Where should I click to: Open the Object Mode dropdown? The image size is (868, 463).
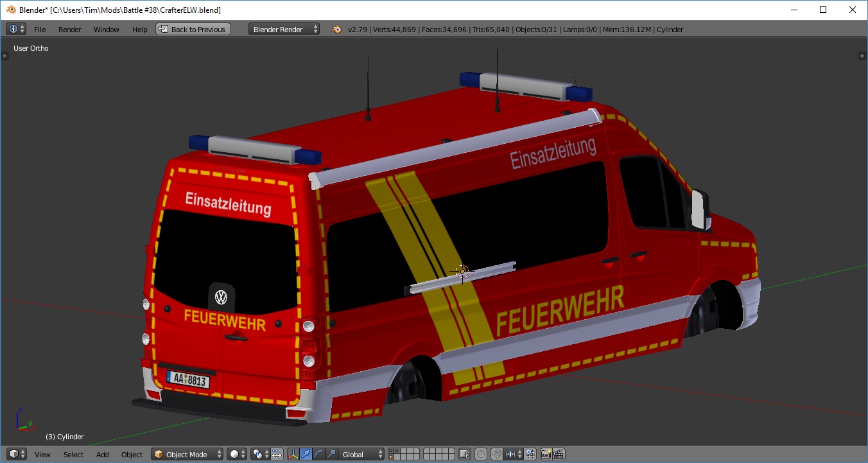[187, 454]
